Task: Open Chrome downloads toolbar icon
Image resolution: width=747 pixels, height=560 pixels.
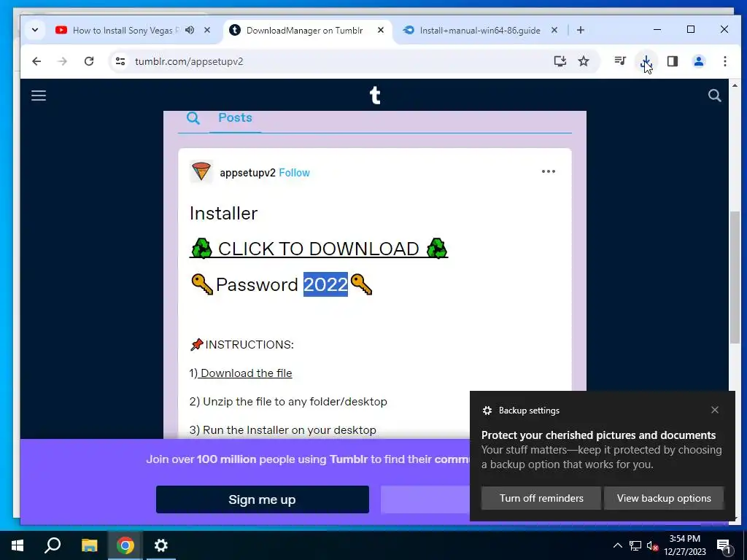Action: (x=646, y=61)
